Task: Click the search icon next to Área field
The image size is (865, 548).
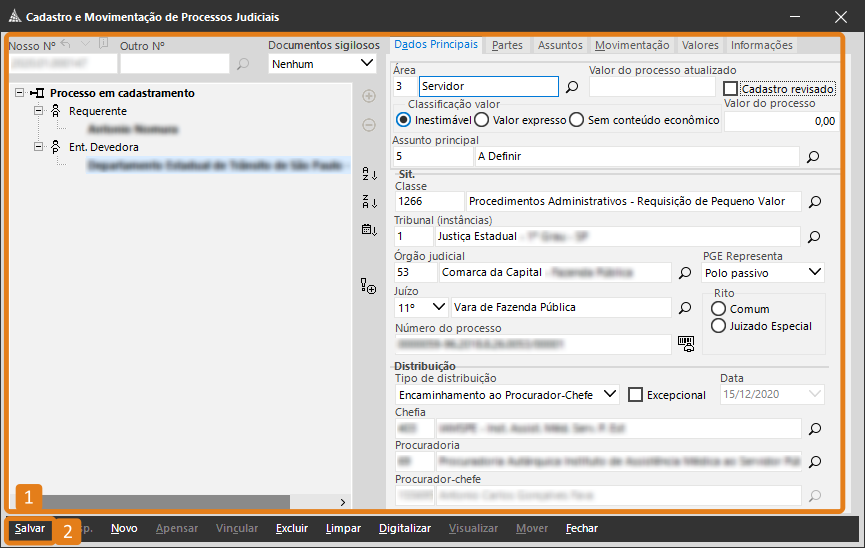Action: [x=572, y=87]
